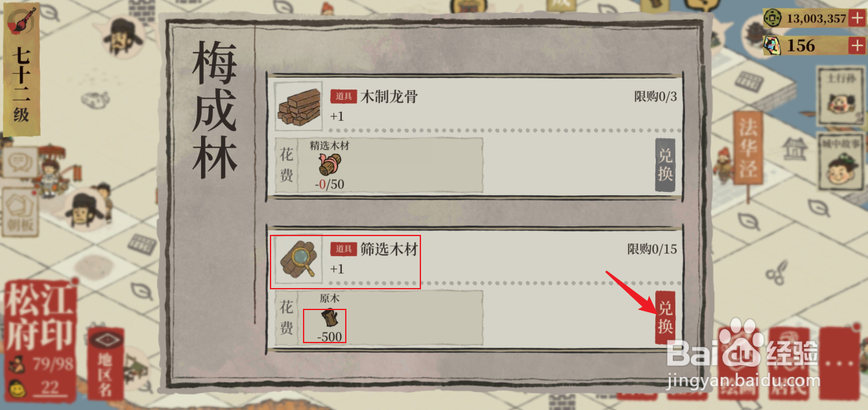Tap the 精选木材 cost icon
Image resolution: width=868 pixels, height=410 pixels.
click(x=330, y=165)
